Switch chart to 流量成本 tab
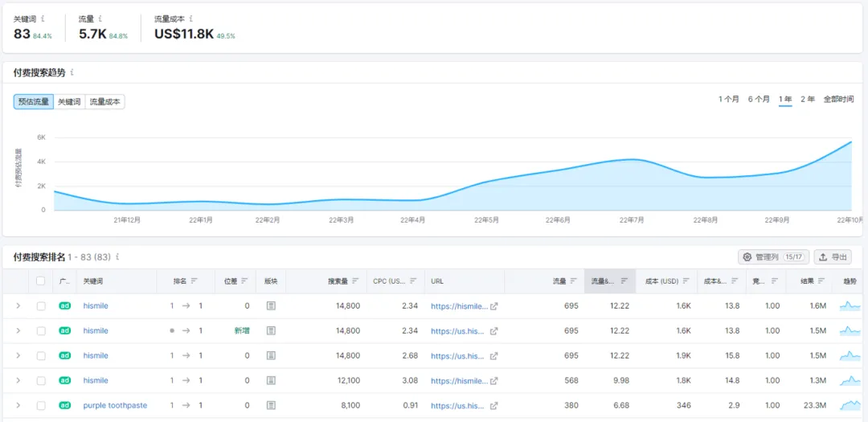 tap(104, 102)
